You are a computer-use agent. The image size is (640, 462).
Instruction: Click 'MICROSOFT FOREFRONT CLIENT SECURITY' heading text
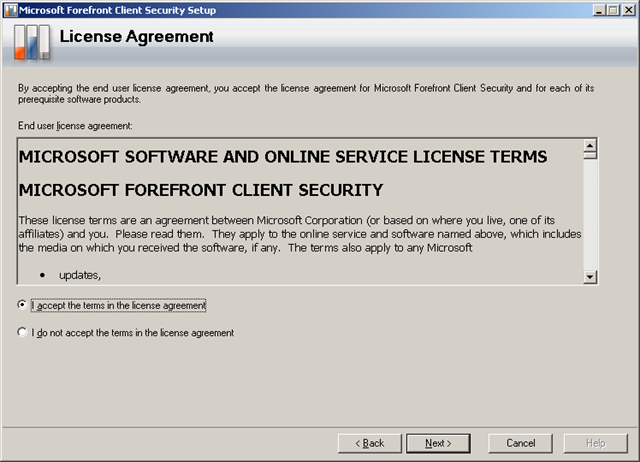pyautogui.click(x=201, y=190)
